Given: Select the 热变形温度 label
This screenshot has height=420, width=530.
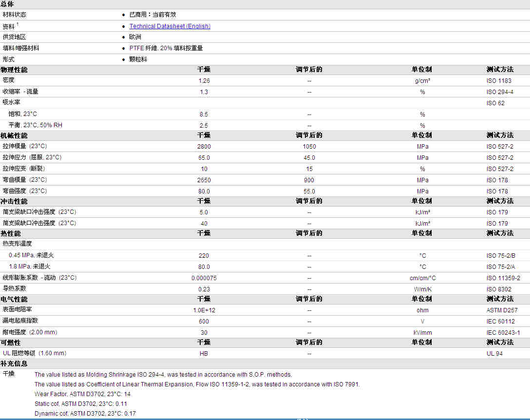Looking at the screenshot, I should pos(17,244).
